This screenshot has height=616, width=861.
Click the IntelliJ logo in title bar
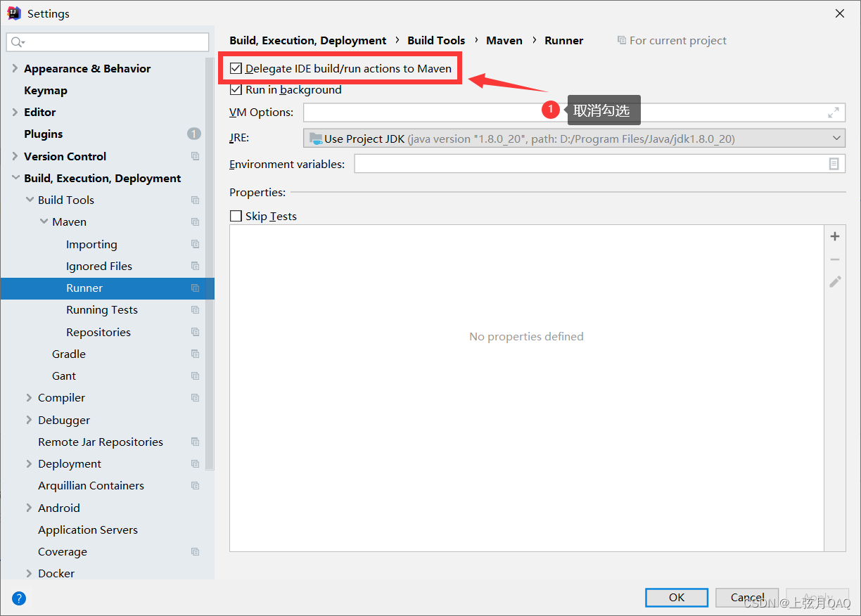tap(14, 13)
